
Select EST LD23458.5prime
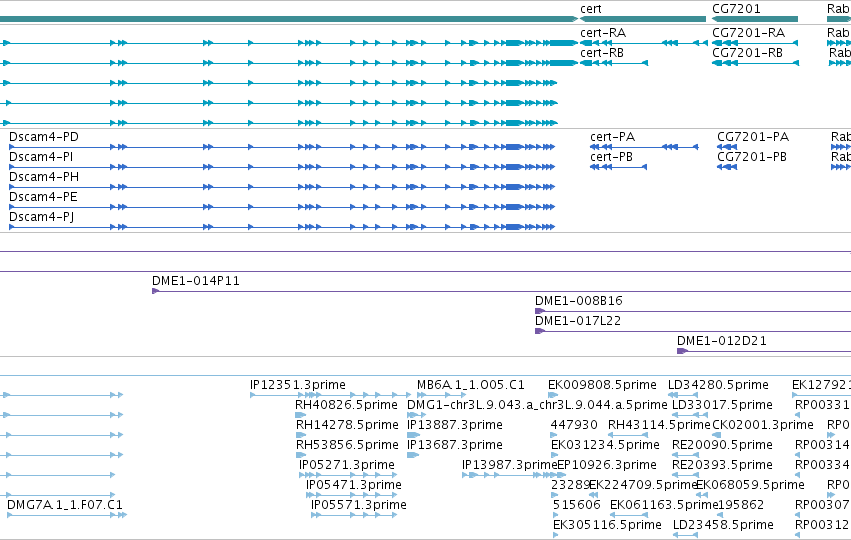pos(723,525)
